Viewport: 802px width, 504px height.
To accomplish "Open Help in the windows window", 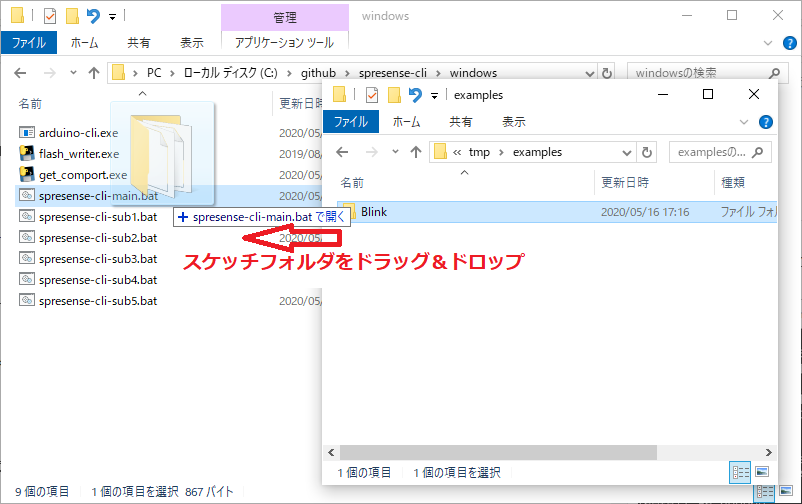I will (x=790, y=43).
